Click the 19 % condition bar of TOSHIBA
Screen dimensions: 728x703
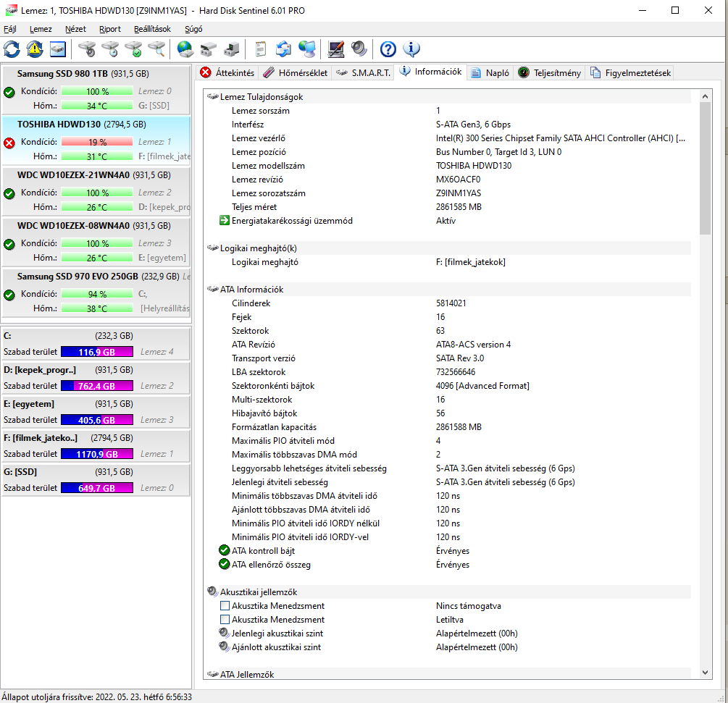97,142
